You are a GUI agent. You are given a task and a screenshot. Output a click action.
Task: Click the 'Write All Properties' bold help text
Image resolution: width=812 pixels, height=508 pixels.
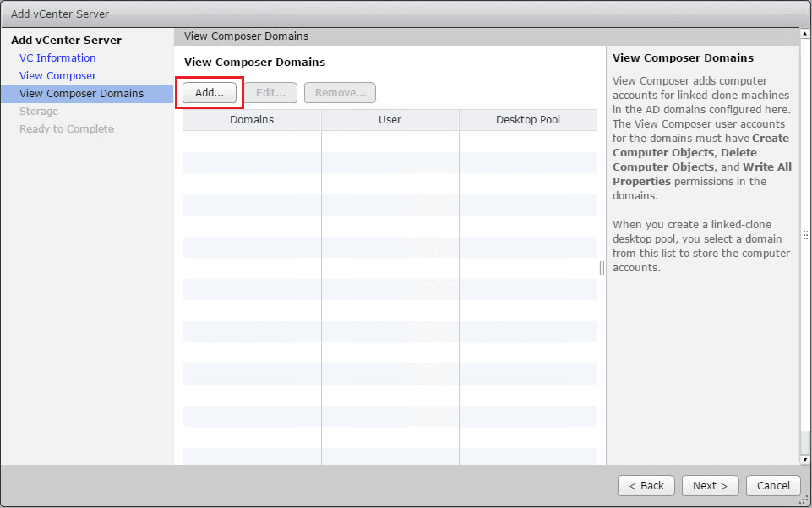tap(702, 174)
